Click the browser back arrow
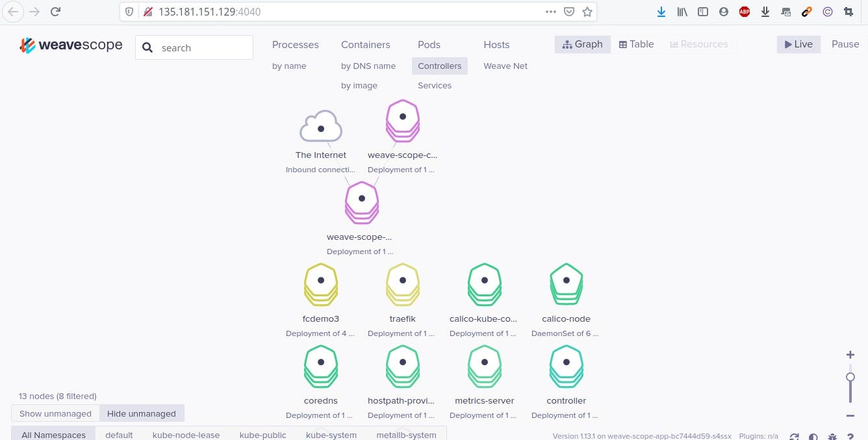868x440 pixels. coord(13,11)
